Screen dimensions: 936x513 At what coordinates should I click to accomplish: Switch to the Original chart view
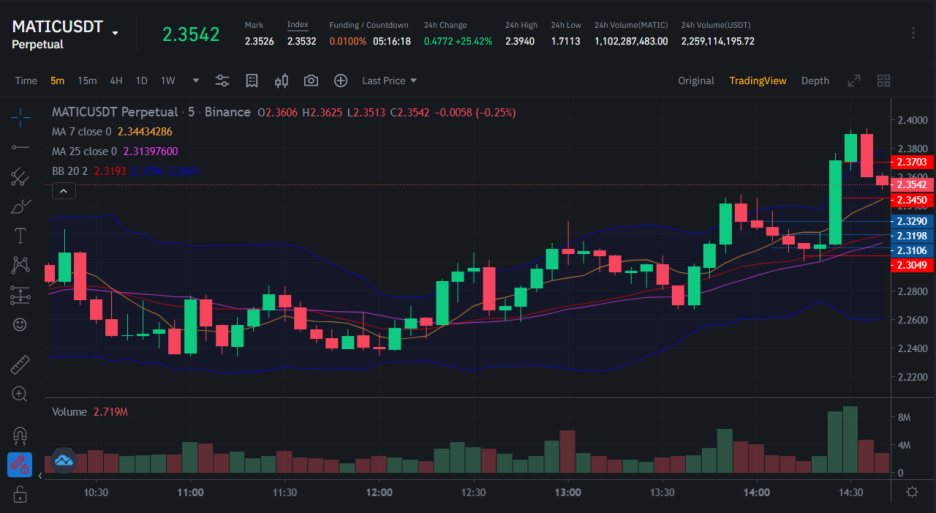695,81
